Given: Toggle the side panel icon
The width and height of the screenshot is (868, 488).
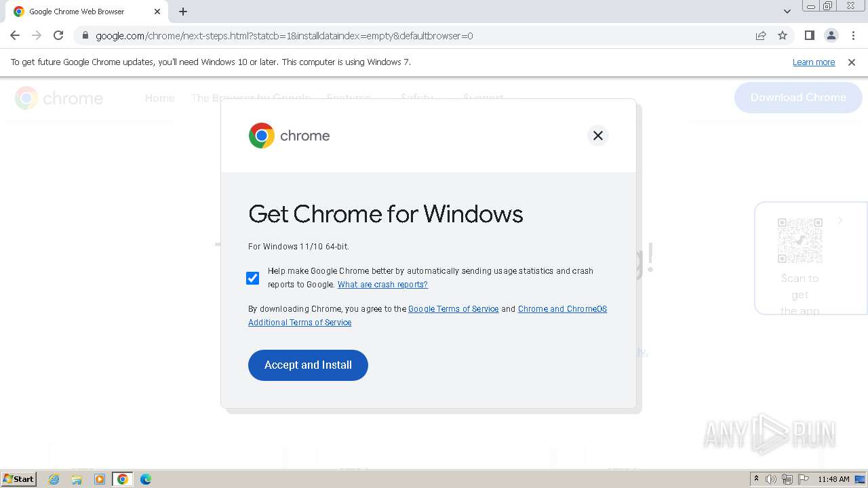Looking at the screenshot, I should click(809, 35).
